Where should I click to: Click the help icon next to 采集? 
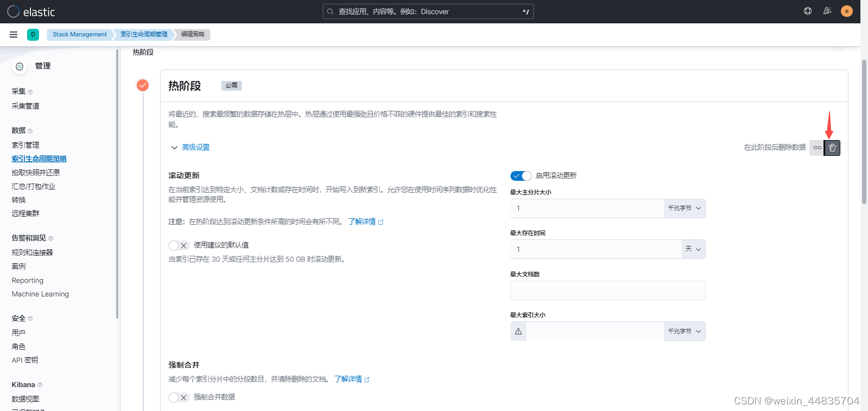(30, 92)
